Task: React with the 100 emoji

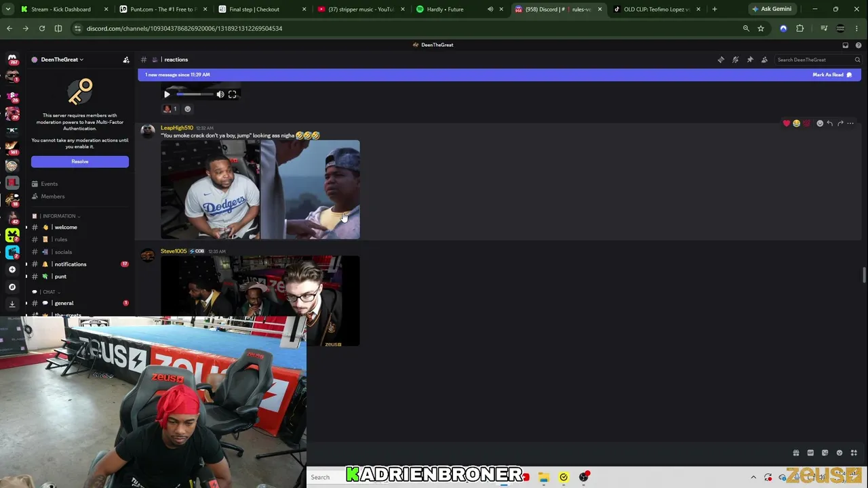Action: click(807, 123)
